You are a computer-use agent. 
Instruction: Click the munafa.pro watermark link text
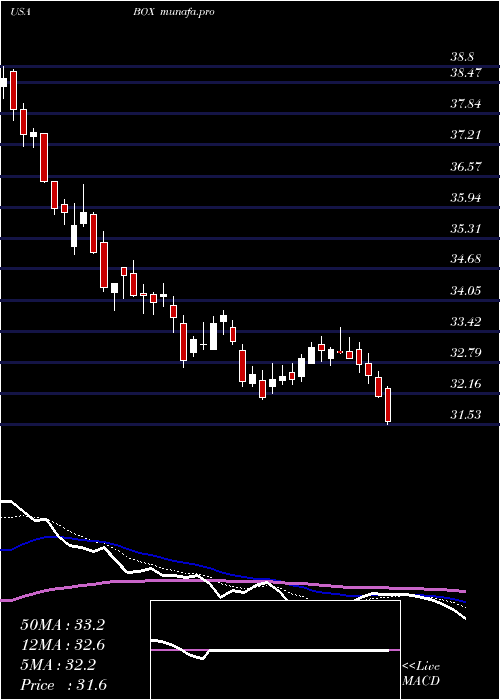[x=187, y=12]
